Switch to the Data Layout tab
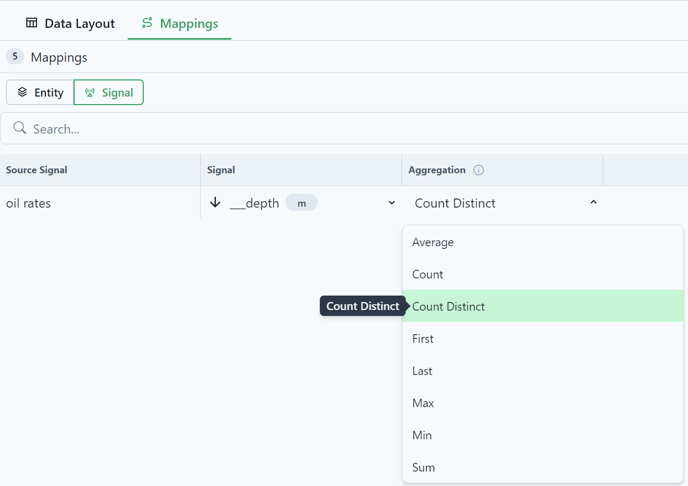The width and height of the screenshot is (688, 486). click(70, 23)
